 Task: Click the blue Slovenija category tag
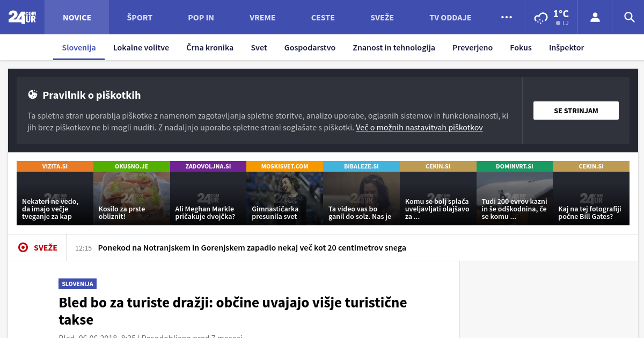coord(77,284)
